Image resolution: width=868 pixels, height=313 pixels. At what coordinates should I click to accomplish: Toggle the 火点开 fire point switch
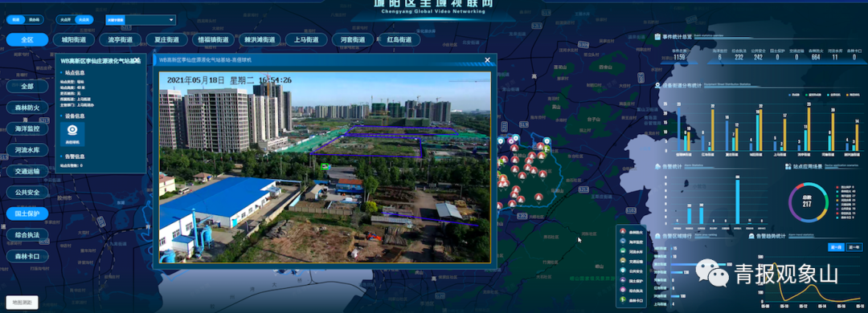(x=65, y=20)
